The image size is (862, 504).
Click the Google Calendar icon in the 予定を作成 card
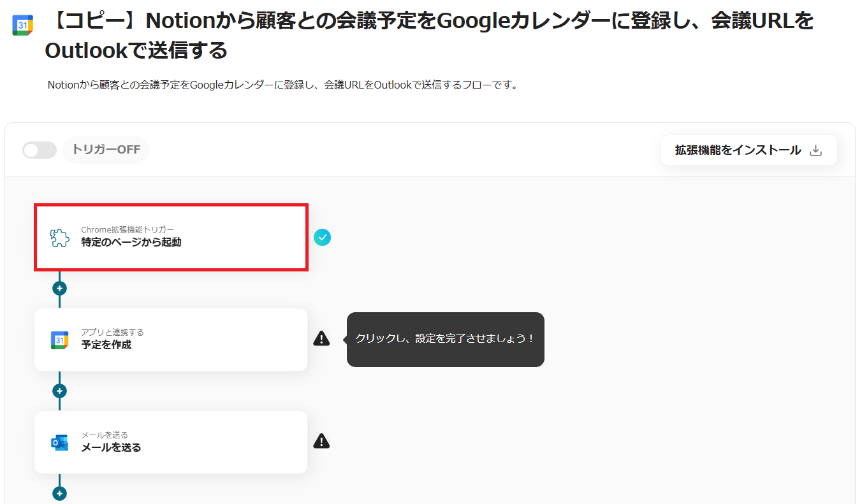60,340
